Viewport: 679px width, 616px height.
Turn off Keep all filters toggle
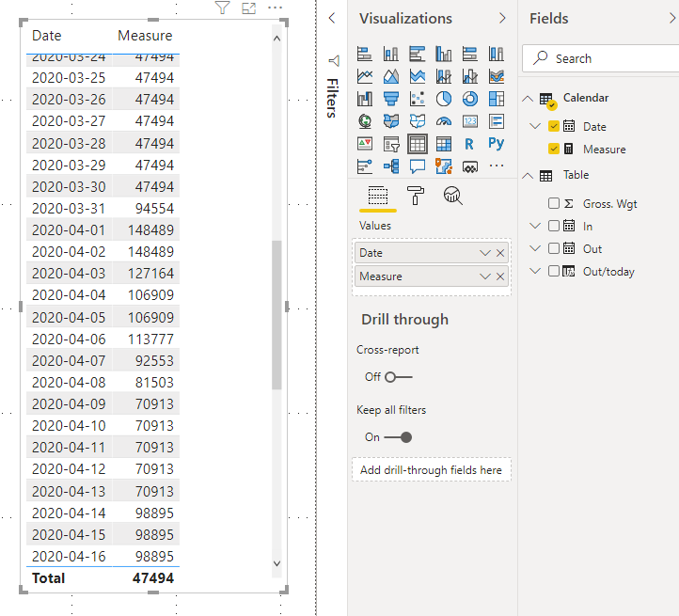tap(398, 437)
